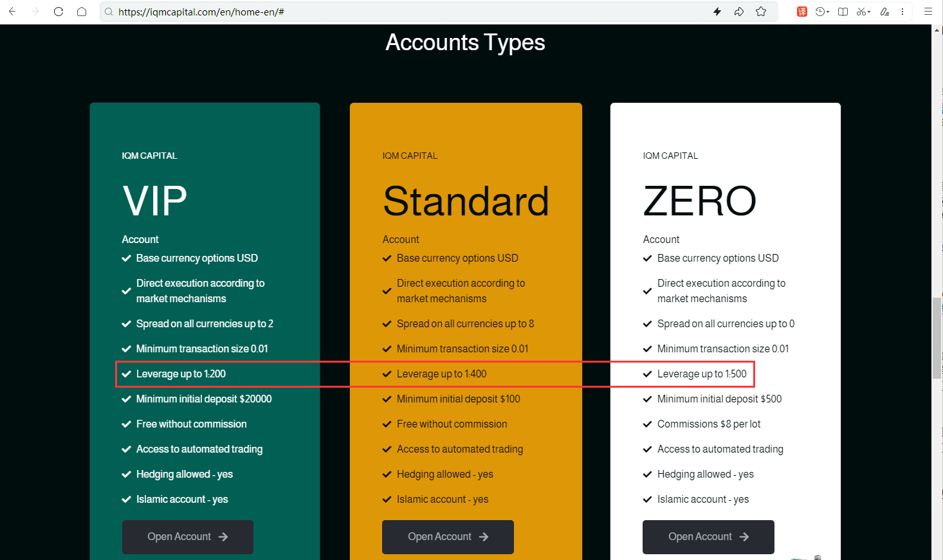Viewport: 943px width, 560px height.
Task: Open Account for the VIP plan
Action: coord(188,537)
